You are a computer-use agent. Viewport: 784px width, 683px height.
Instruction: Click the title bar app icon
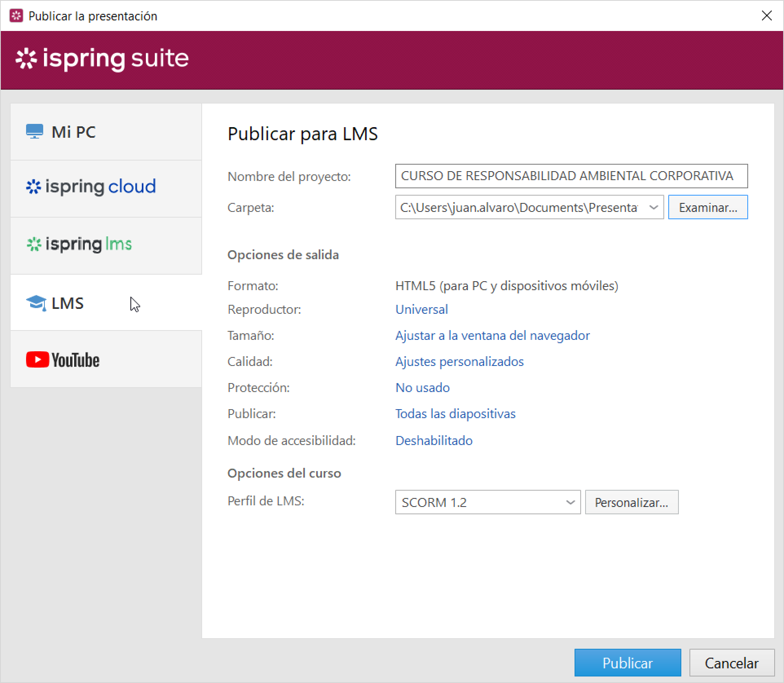[16, 16]
